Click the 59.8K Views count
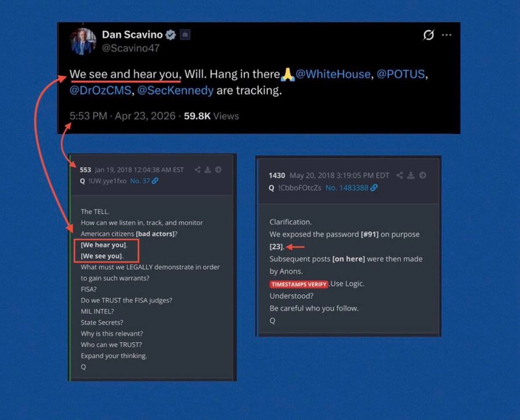 click(x=211, y=116)
